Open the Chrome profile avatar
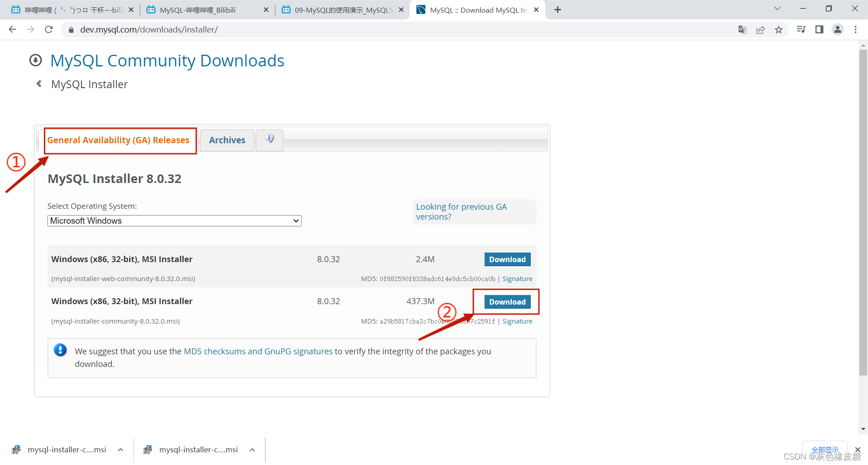Viewport: 868px width, 465px height. (x=838, y=29)
